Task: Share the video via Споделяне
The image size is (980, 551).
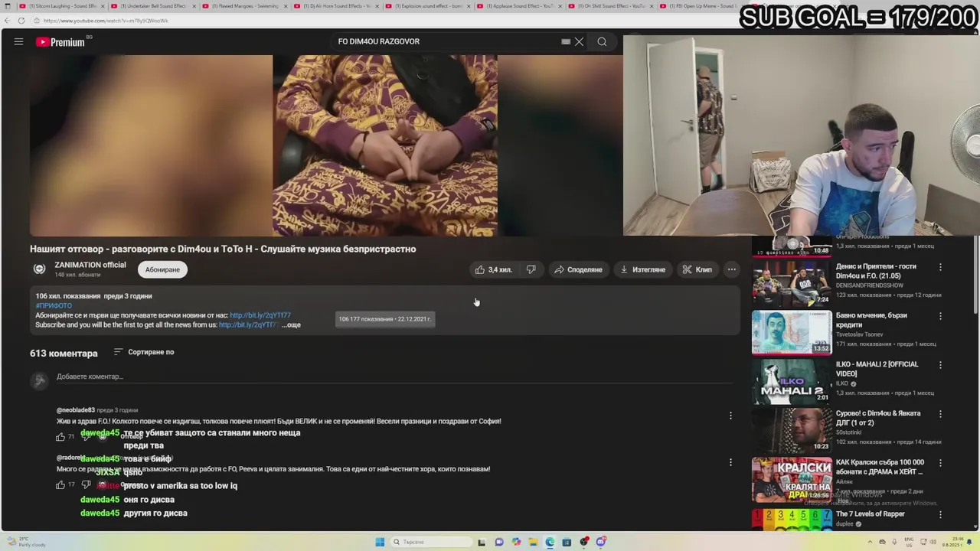Action: 578,269
